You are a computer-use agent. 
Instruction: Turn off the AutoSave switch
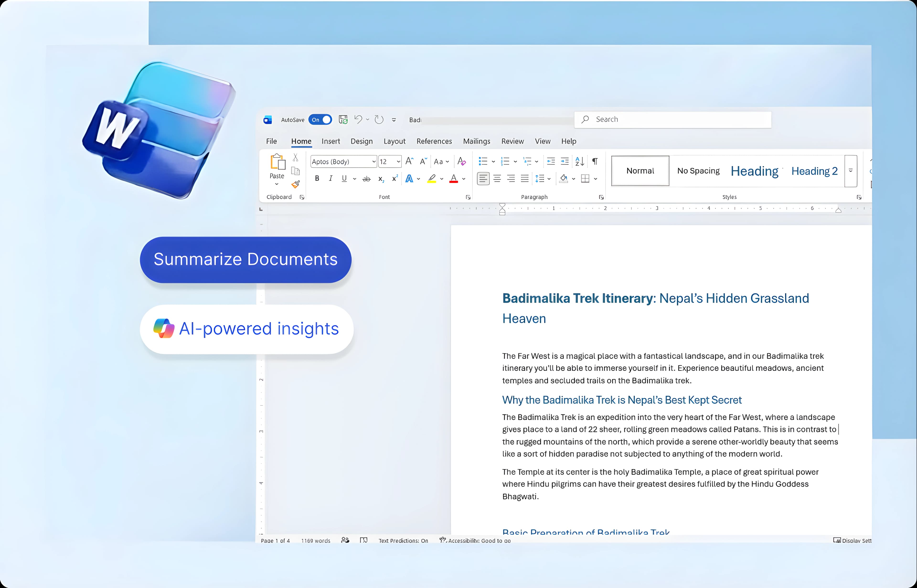click(320, 120)
